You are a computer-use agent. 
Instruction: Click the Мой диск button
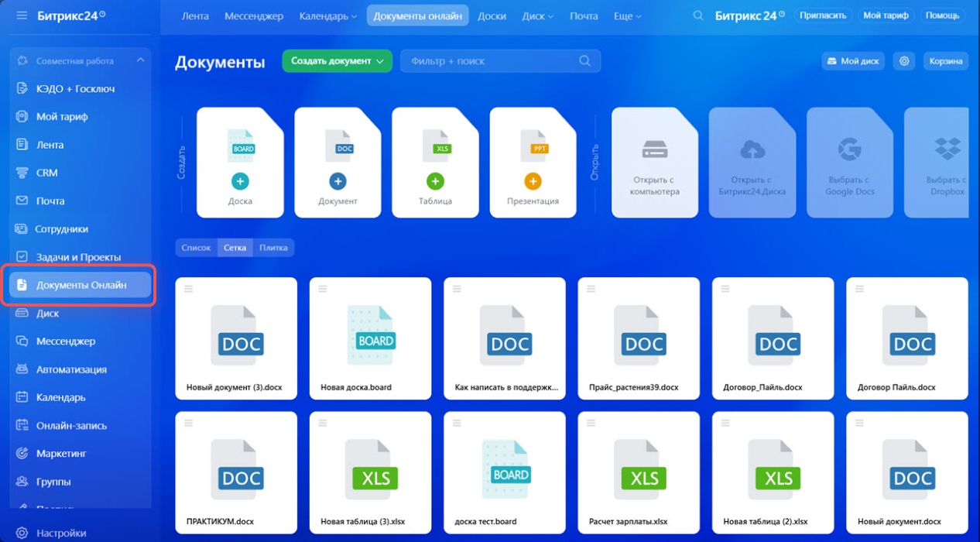[x=853, y=60]
